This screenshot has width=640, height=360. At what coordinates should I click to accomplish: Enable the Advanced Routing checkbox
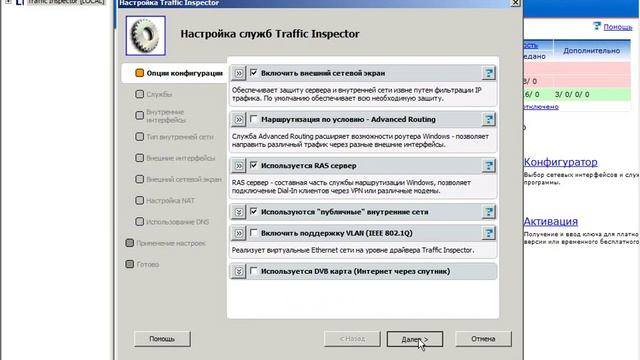[253, 119]
